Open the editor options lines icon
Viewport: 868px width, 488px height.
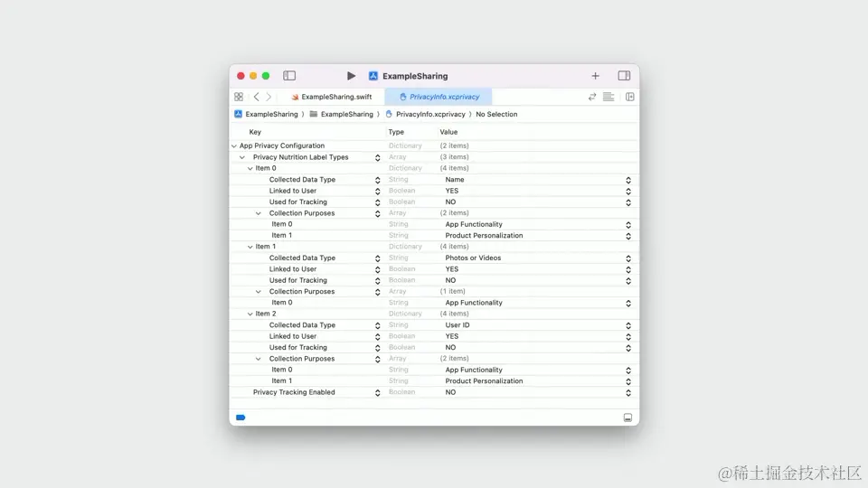[x=609, y=97]
